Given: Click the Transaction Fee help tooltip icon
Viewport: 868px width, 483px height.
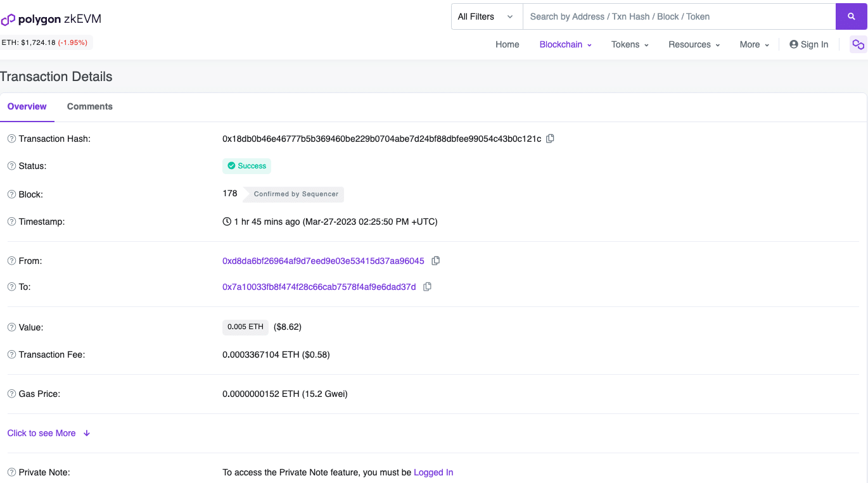Looking at the screenshot, I should tap(10, 354).
